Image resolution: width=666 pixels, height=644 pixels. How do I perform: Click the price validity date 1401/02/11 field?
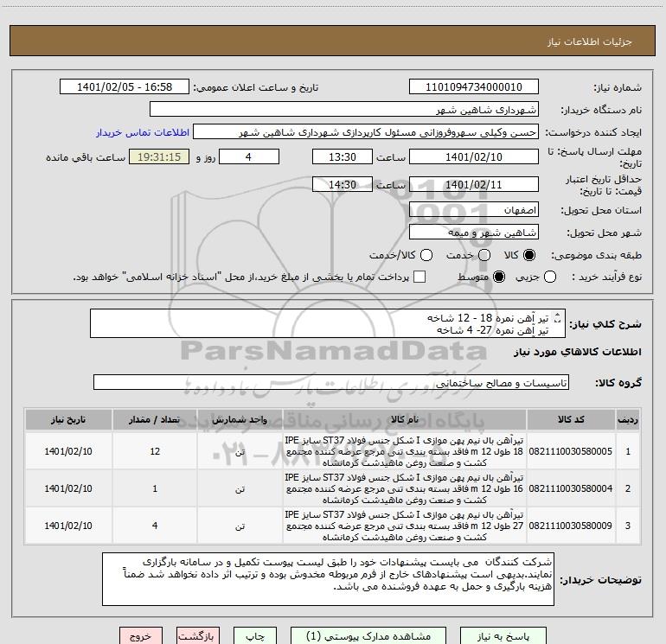coord(474,184)
